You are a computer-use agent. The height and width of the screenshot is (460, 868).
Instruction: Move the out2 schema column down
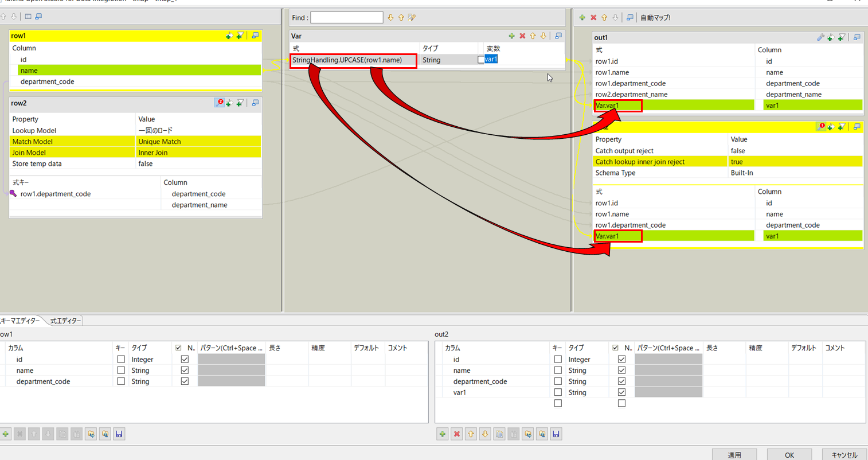(x=485, y=434)
